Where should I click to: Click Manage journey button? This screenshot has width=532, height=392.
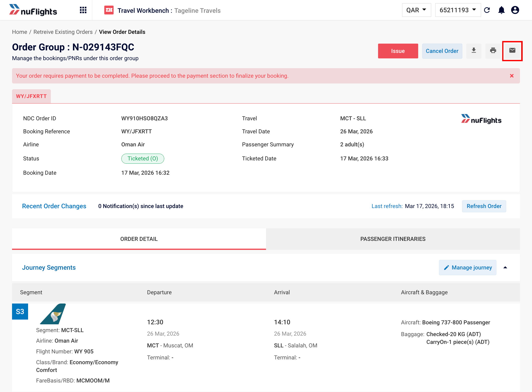[x=468, y=267]
